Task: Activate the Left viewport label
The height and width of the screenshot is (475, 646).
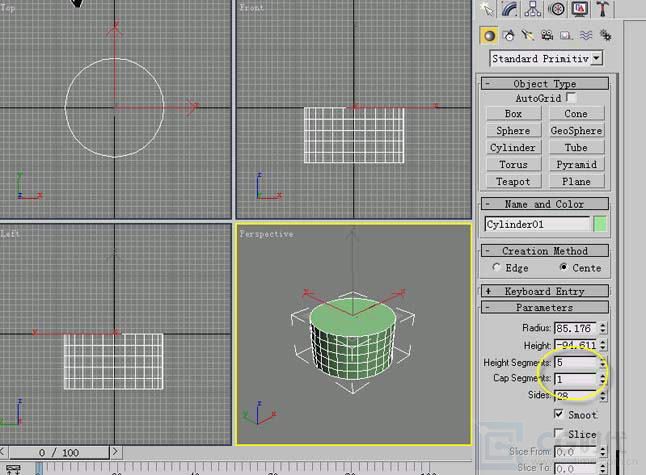Action: tap(10, 234)
